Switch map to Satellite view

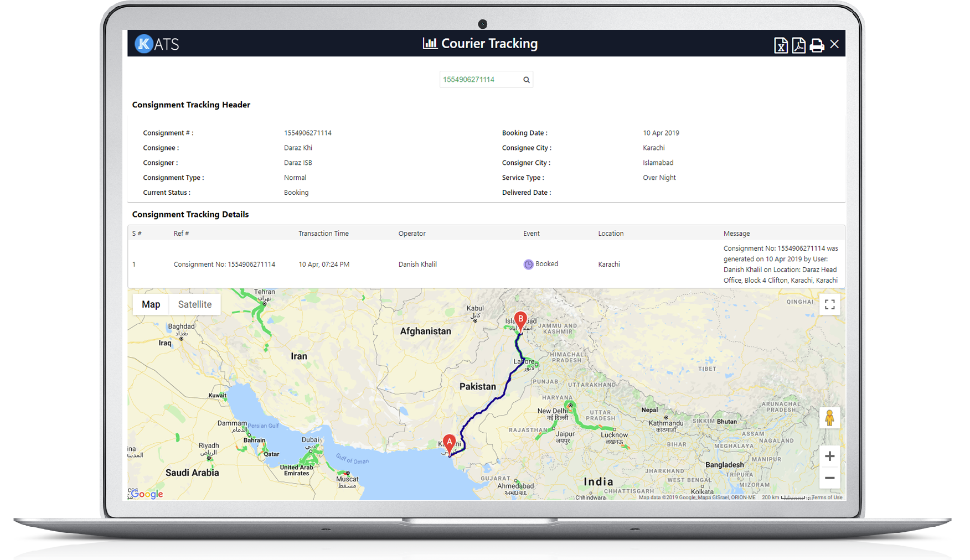(x=195, y=304)
